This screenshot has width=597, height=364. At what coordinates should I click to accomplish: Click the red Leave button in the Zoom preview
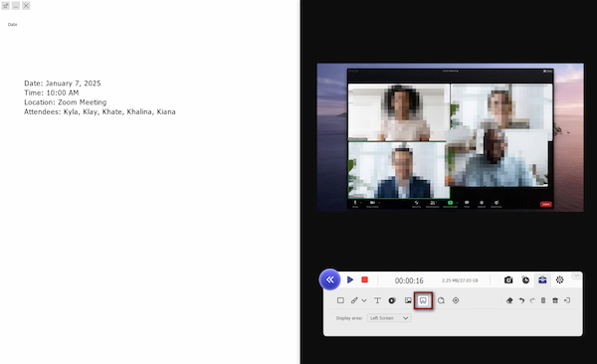[x=546, y=204]
